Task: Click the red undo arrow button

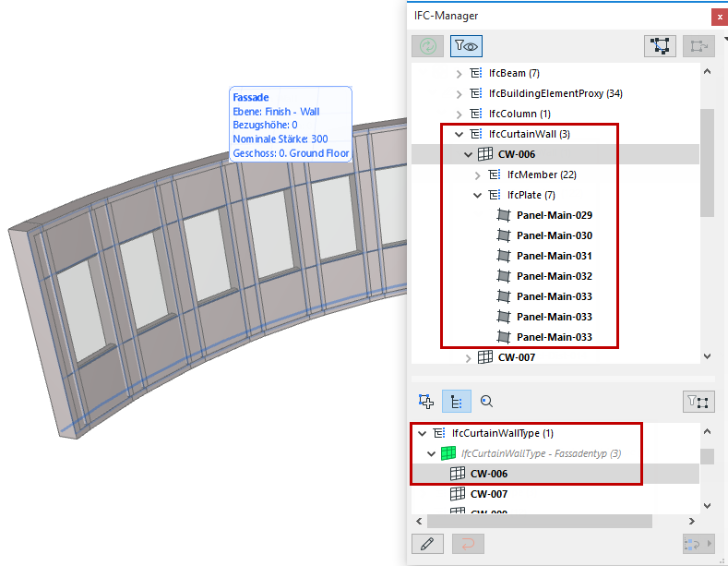Action: point(468,544)
